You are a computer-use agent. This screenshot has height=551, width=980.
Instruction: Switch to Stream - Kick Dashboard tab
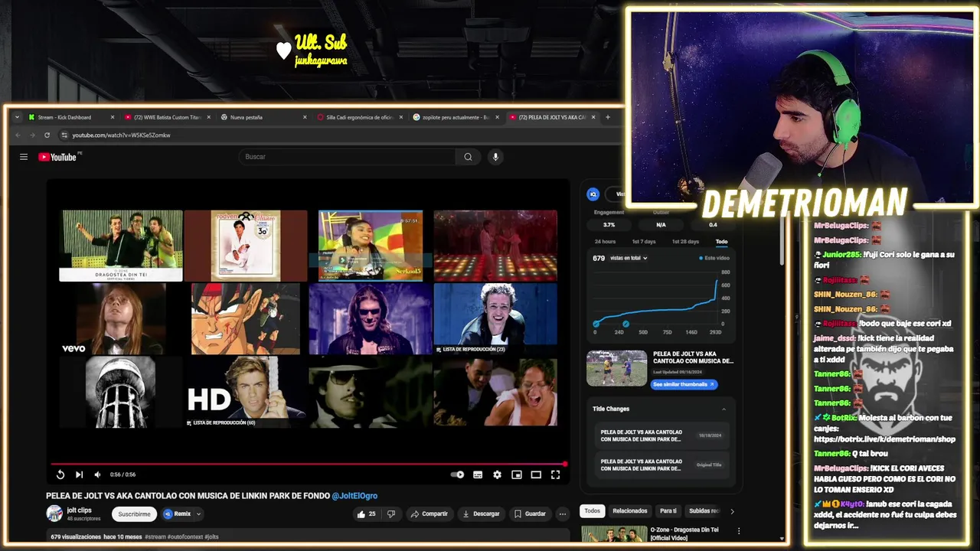tap(70, 117)
